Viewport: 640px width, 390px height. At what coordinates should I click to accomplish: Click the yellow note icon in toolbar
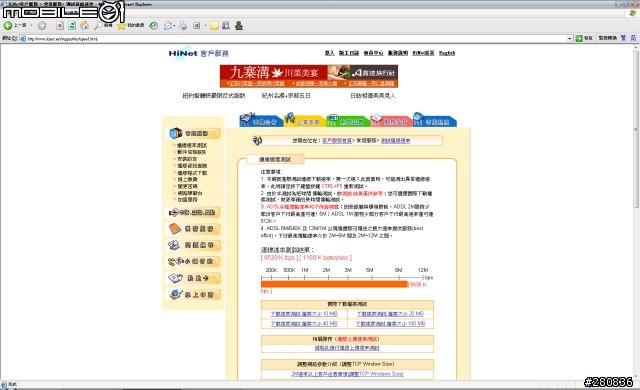pyautogui.click(x=214, y=26)
